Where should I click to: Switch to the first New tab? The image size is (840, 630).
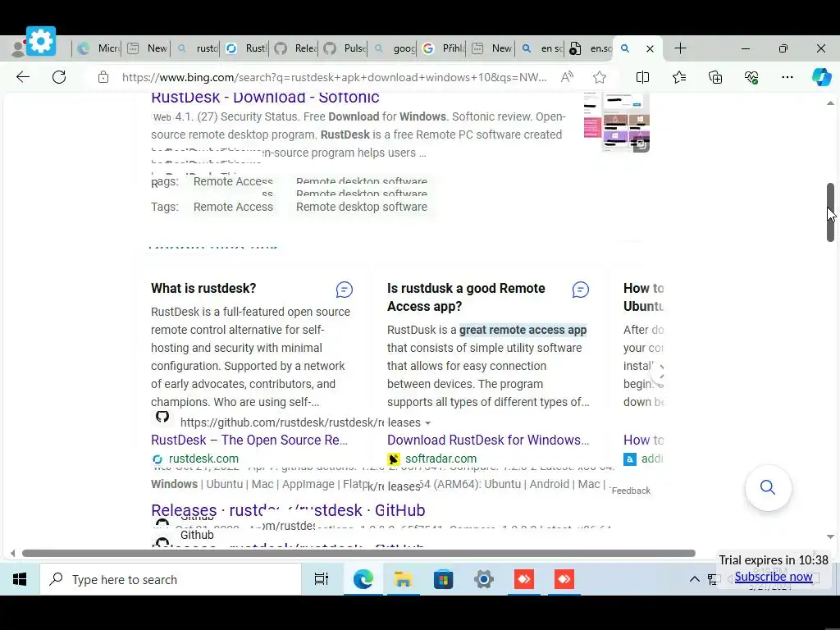click(x=148, y=48)
